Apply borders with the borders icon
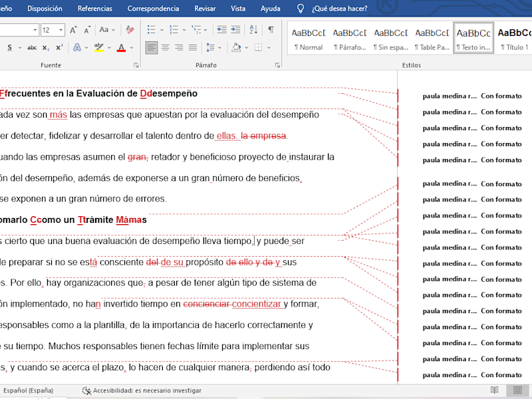The width and height of the screenshot is (532, 399). click(x=258, y=47)
